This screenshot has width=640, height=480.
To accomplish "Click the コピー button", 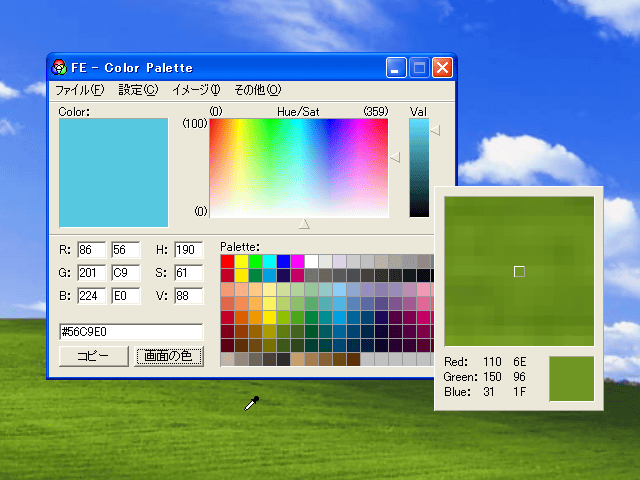I will tap(93, 356).
